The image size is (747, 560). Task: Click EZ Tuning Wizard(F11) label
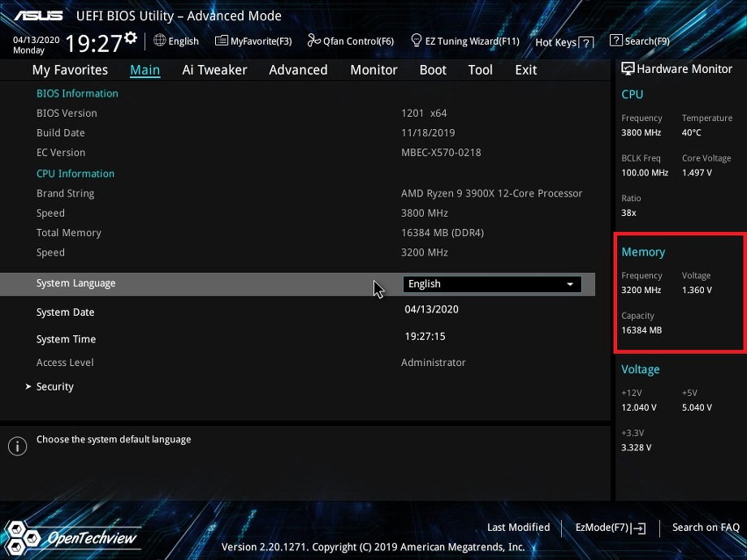472,41
